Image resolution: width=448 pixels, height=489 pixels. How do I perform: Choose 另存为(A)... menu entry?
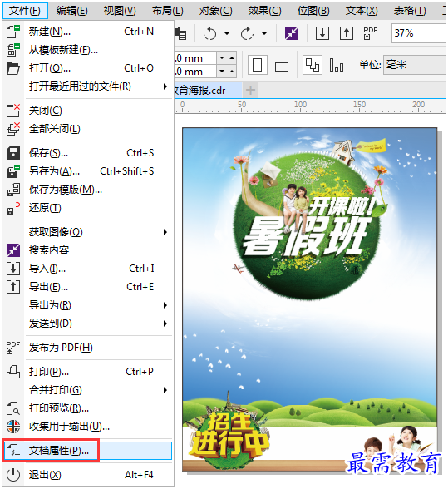87,171
